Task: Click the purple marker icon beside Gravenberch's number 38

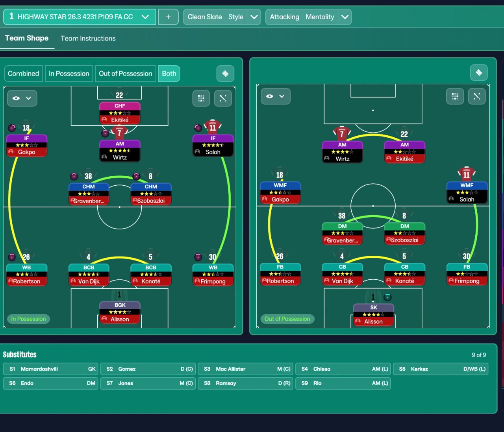Action: pyautogui.click(x=74, y=176)
